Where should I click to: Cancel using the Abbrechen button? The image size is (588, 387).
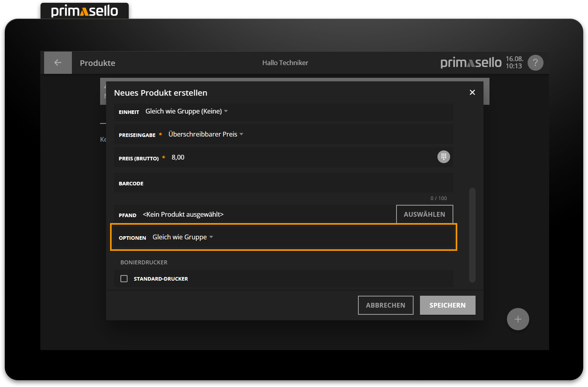click(x=385, y=305)
